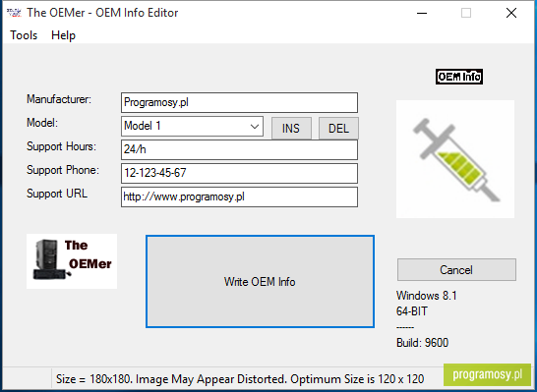The width and height of the screenshot is (537, 392).
Task: Click the status bar size message
Action: click(240, 379)
